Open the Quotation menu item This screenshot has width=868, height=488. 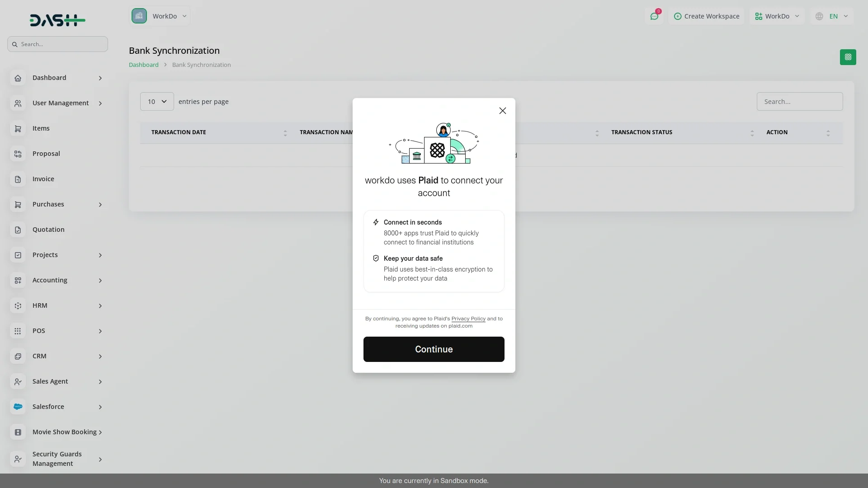click(48, 230)
